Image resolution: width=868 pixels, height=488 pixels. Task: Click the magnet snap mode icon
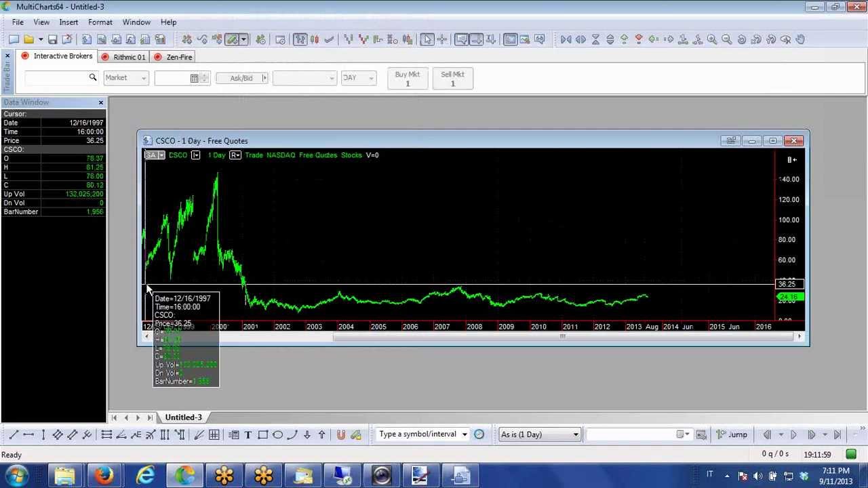coord(340,434)
